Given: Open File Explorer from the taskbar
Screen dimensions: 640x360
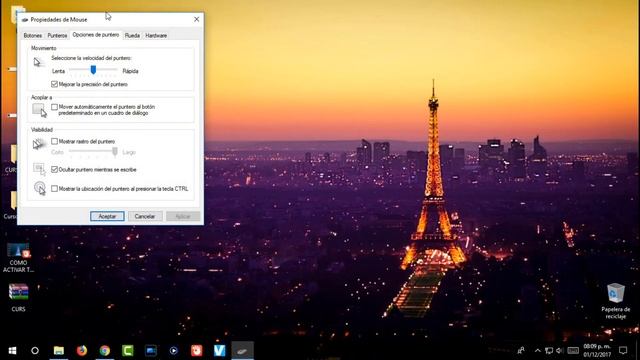Looking at the screenshot, I should pyautogui.click(x=59, y=351).
